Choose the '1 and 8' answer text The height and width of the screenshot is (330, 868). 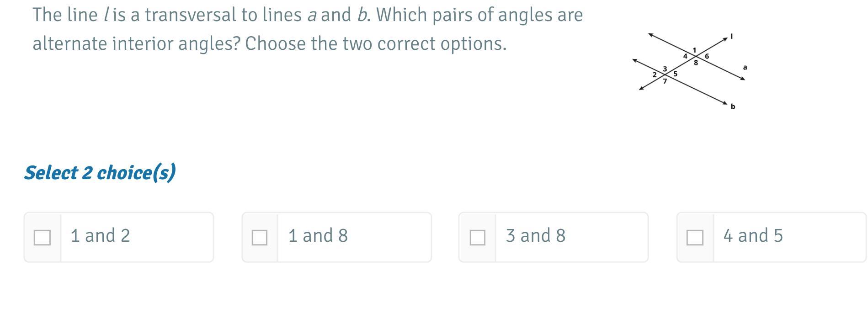318,236
